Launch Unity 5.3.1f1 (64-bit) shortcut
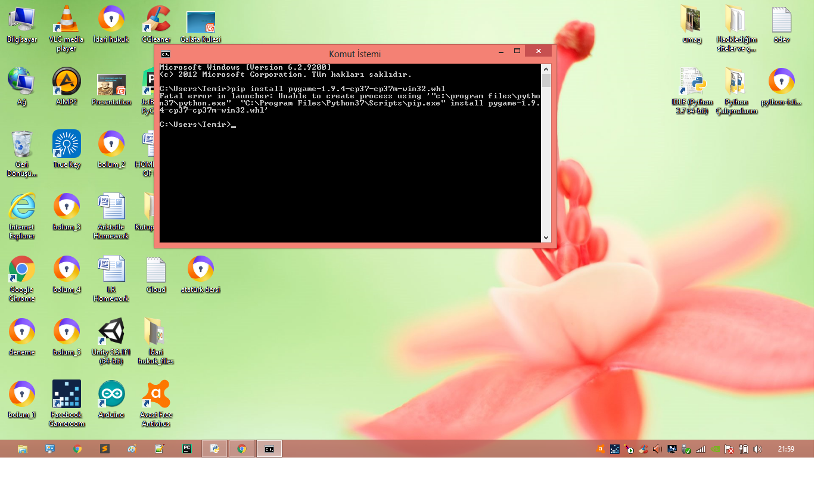The height and width of the screenshot is (504, 827). pyautogui.click(x=111, y=341)
